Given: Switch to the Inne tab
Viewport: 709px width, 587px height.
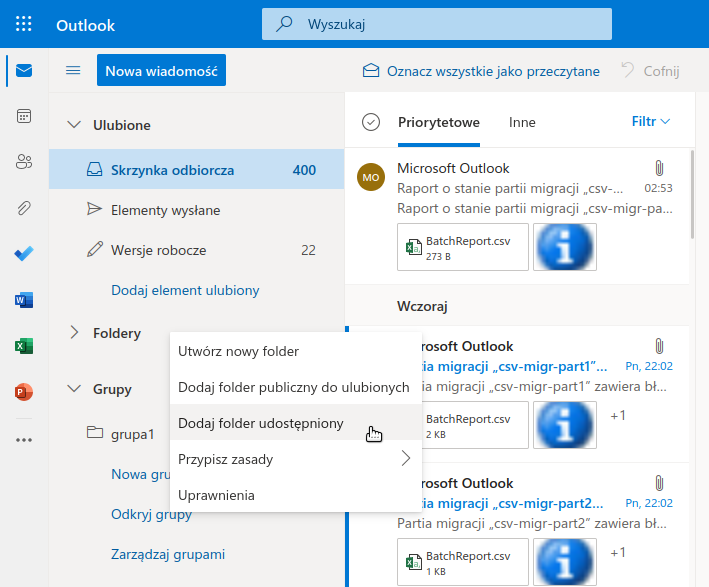Looking at the screenshot, I should pyautogui.click(x=522, y=122).
